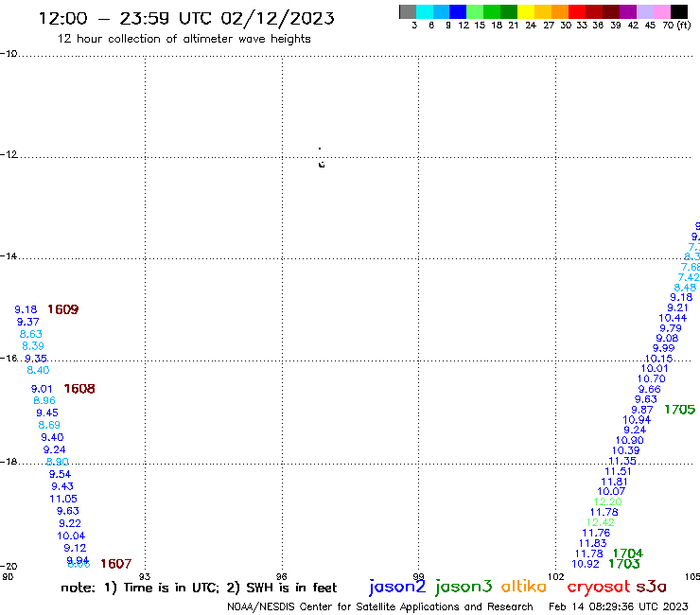Click latitude axis label '-12'

point(9,155)
